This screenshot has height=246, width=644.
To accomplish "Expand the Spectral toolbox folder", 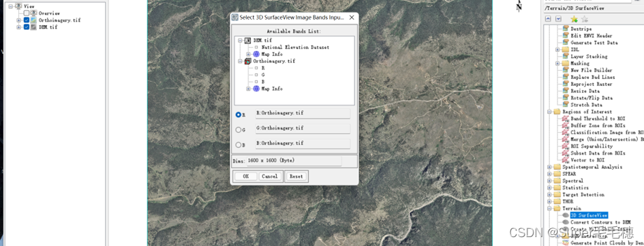I will pos(549,181).
